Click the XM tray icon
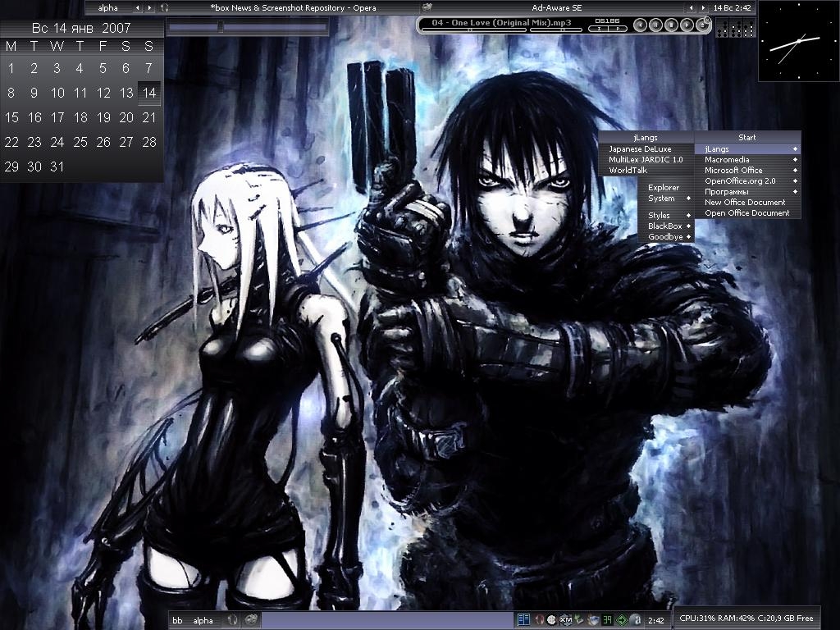 566,620
